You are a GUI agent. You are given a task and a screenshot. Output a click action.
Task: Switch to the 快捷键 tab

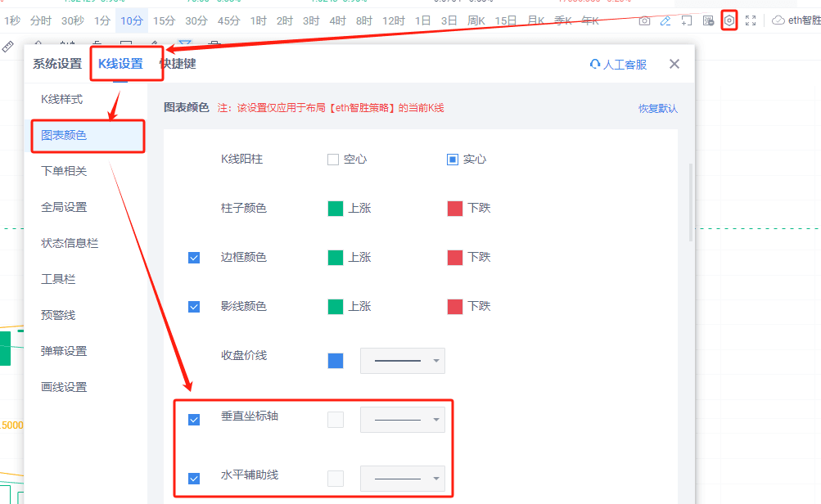(178, 64)
